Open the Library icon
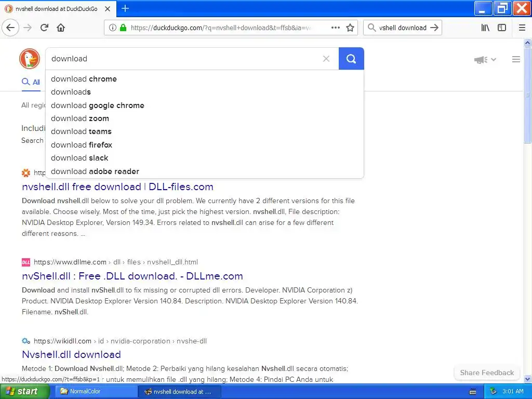Image resolution: width=532 pixels, height=399 pixels. click(485, 28)
